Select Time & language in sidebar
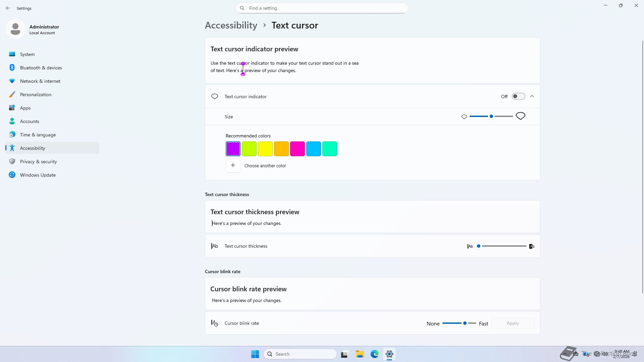 pos(38,135)
